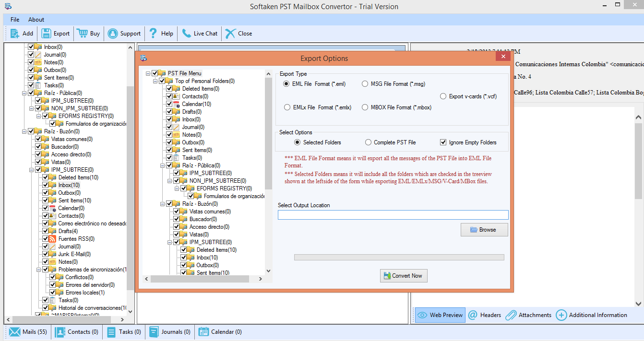
Task: Click the Add file toolbar icon
Action: pyautogui.click(x=15, y=34)
